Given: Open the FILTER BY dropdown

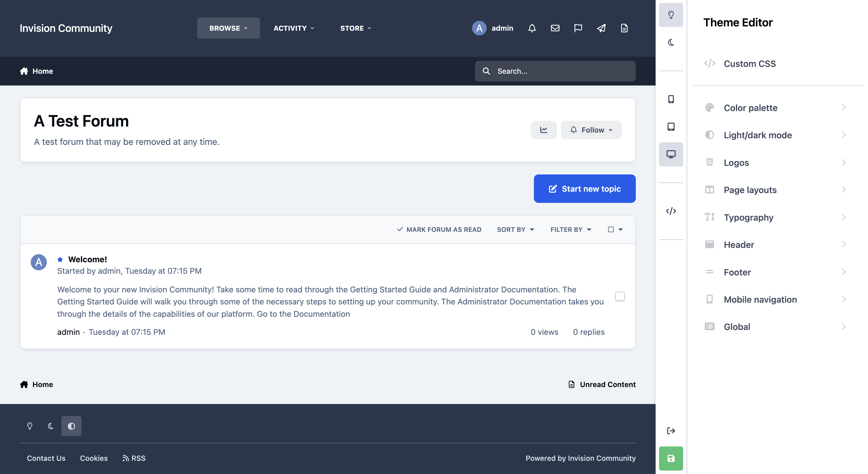Looking at the screenshot, I should pos(570,230).
